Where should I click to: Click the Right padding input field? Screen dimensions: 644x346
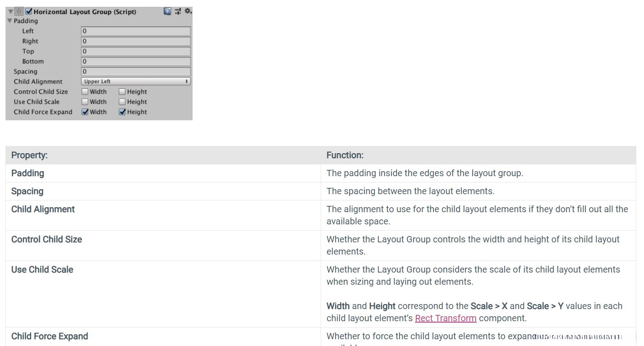[x=136, y=41]
